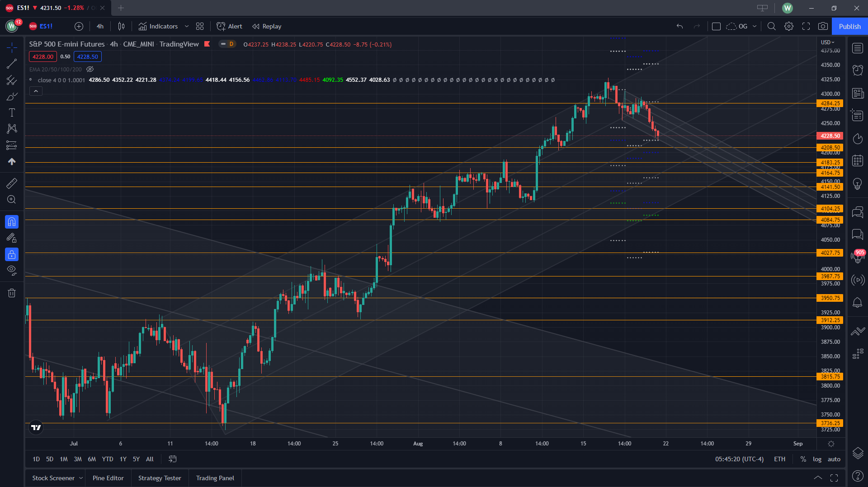Click the red 4228.00 sell button
The height and width of the screenshot is (487, 868).
43,56
